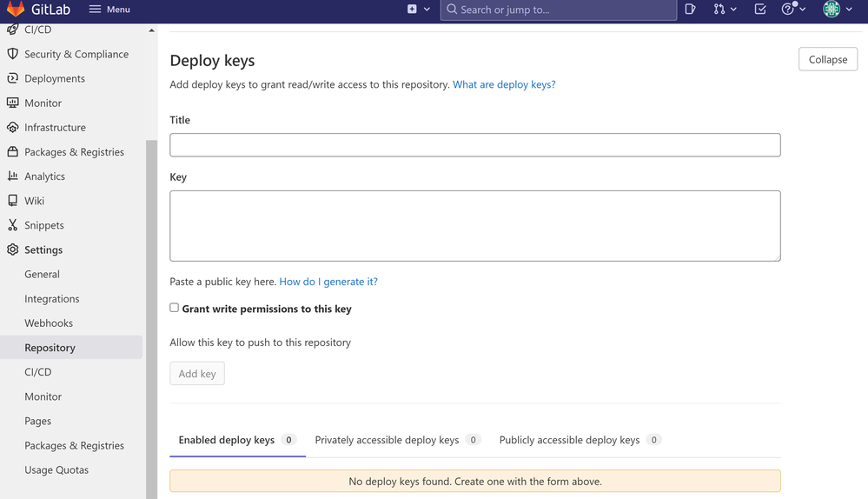
Task: Collapse the Deploy keys section
Action: pyautogui.click(x=827, y=59)
